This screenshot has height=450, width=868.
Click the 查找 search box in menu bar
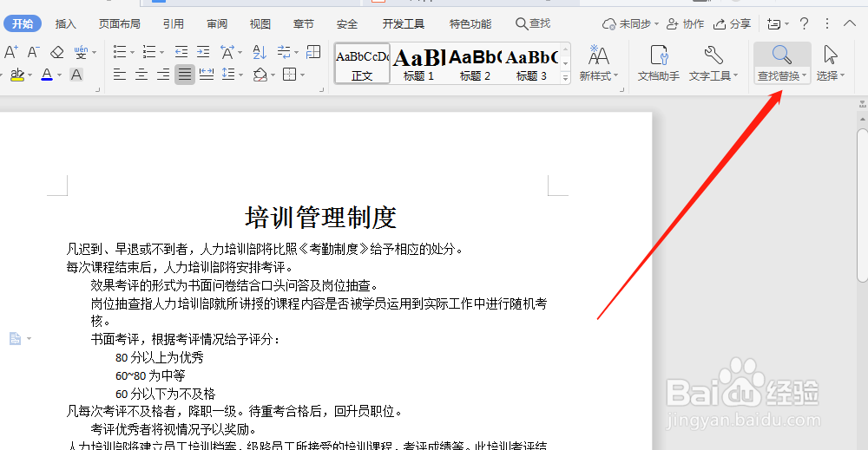(533, 23)
